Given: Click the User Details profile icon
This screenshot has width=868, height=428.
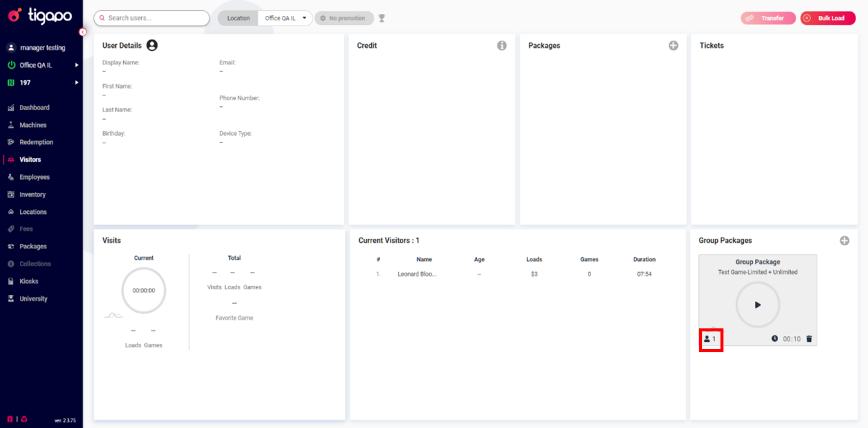Looking at the screenshot, I should (x=151, y=45).
